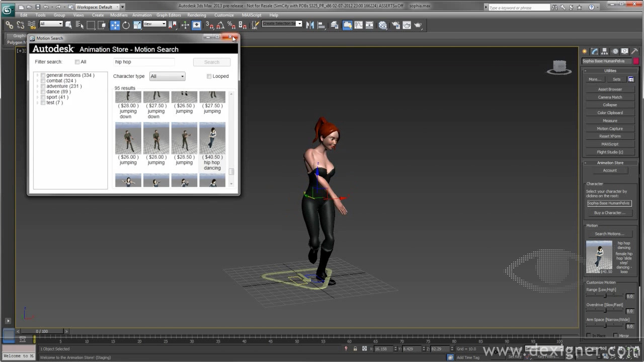
Task: Open the Workspace: Default dropdown
Action: pos(97,7)
